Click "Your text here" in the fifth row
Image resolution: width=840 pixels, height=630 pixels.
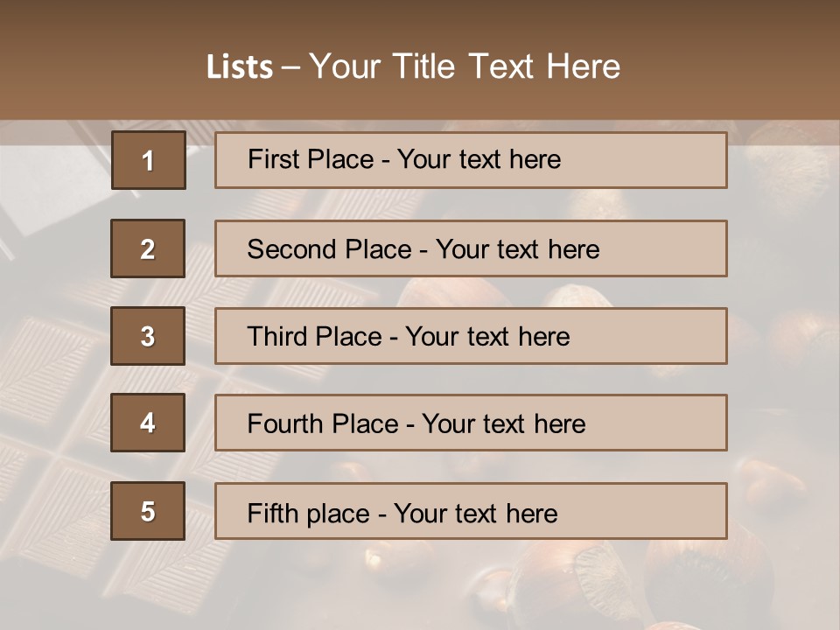[476, 513]
